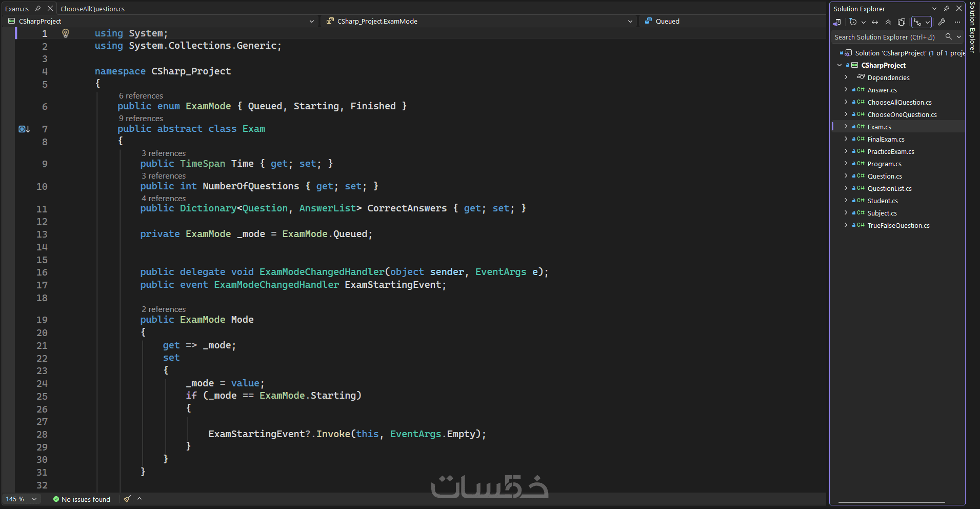Click the up caret beside code cleanup
The image size is (980, 509).
point(139,499)
